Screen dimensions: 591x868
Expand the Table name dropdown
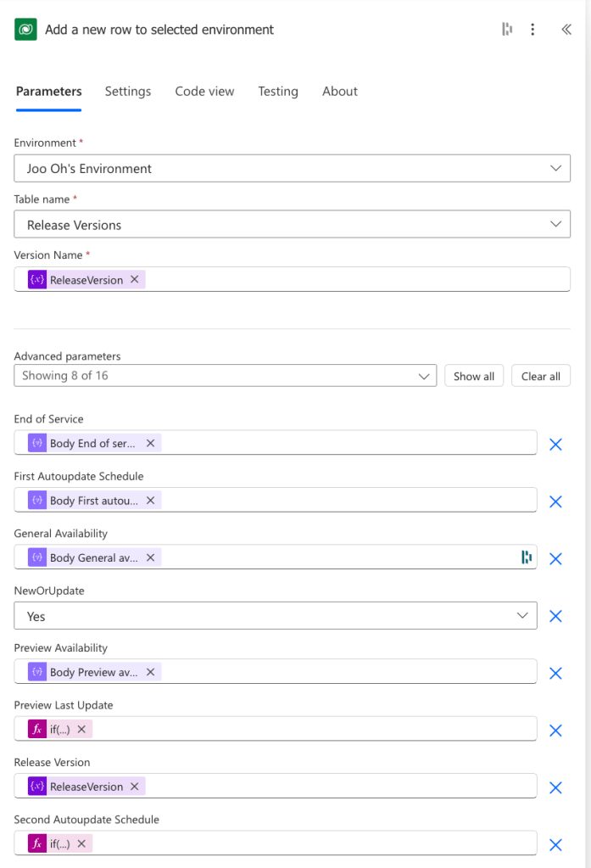pos(292,225)
